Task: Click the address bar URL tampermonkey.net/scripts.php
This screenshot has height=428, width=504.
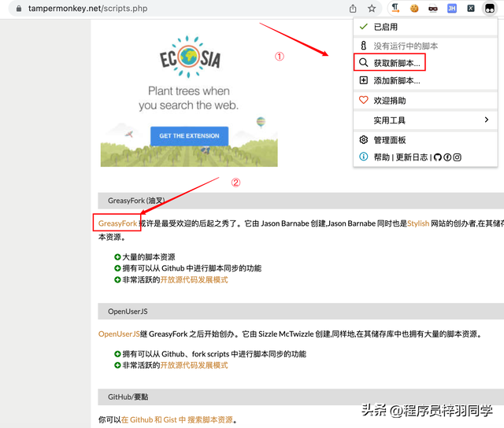Action: pyautogui.click(x=87, y=9)
